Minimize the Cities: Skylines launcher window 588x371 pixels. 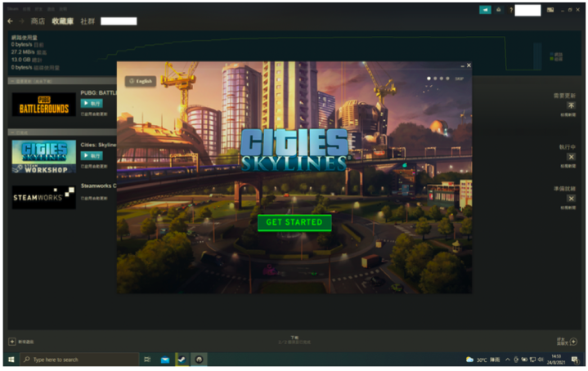coord(462,65)
